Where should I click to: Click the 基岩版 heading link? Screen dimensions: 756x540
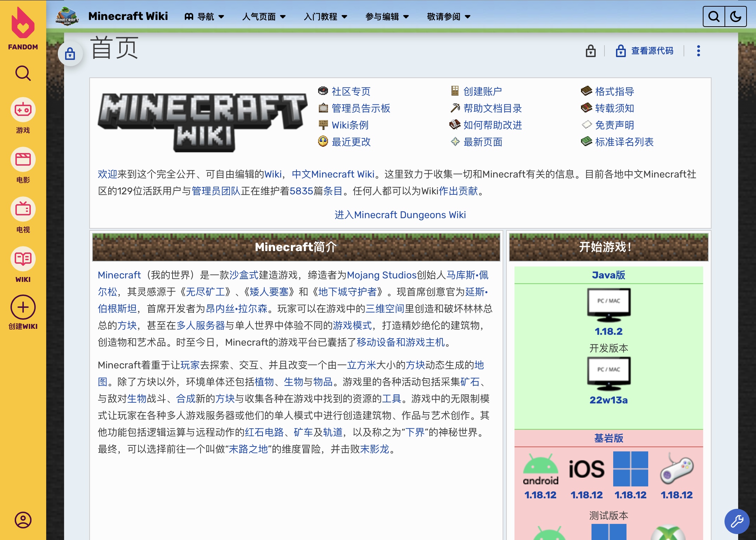click(x=609, y=438)
